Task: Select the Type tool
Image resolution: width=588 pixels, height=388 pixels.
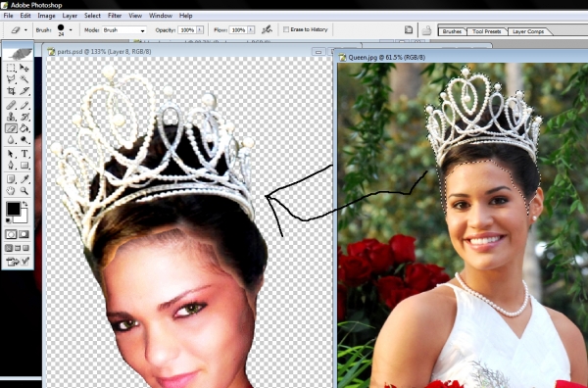Action: [24, 153]
